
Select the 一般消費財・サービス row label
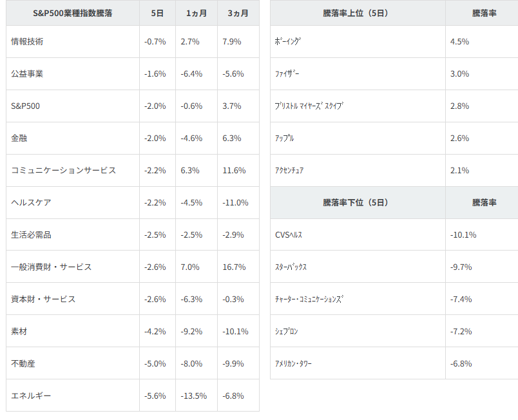[x=52, y=267]
